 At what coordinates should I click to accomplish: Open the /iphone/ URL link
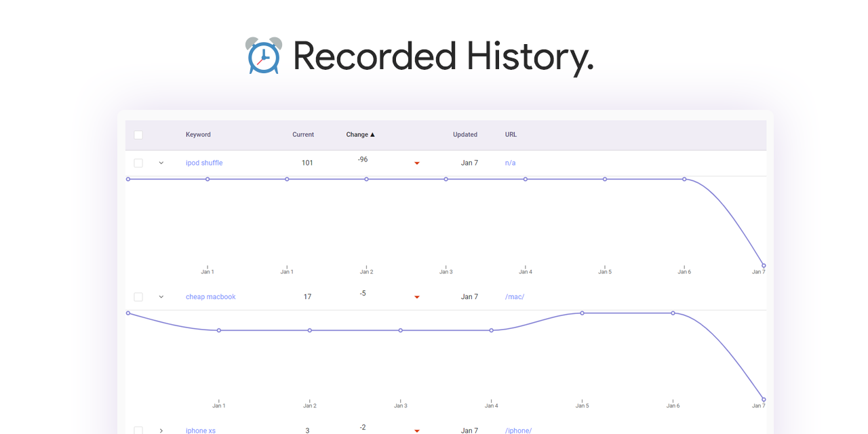tap(518, 431)
